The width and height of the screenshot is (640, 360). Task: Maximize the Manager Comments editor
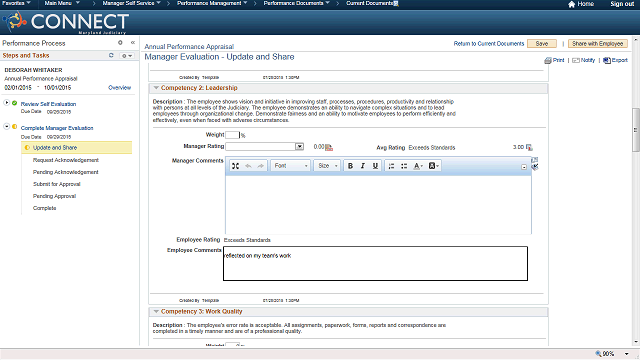[x=236, y=166]
